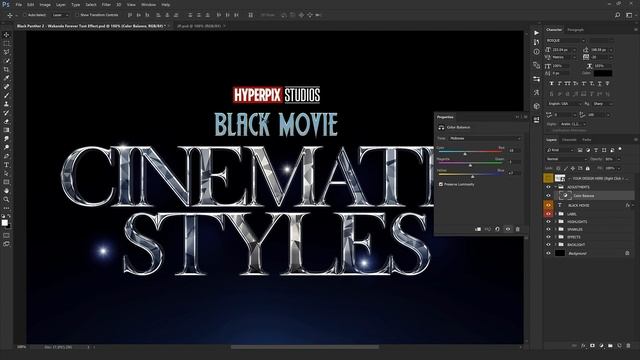Image resolution: width=640 pixels, height=360 pixels.
Task: Click the foreground color swatch
Action: click(4, 222)
